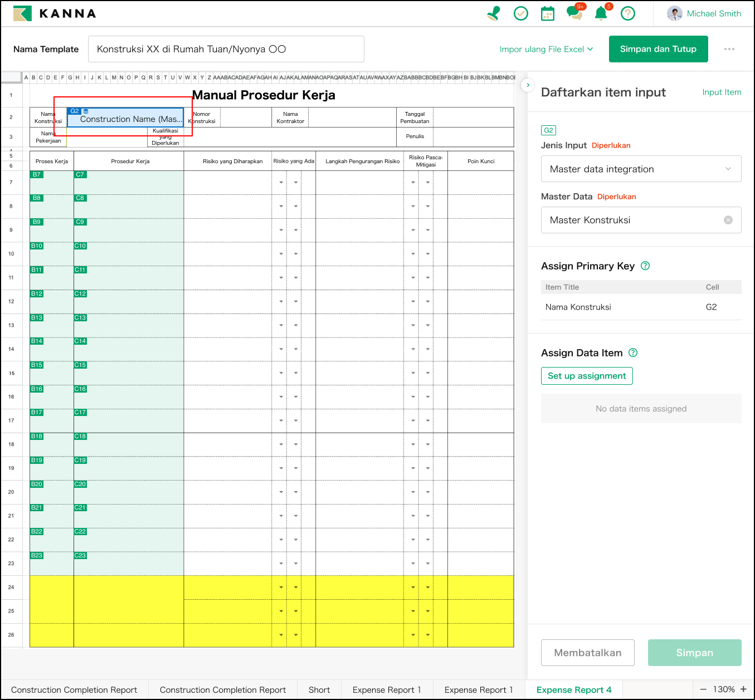Collapse the right side panel arrow
Screen dimensions: 755x700
pos(528,85)
